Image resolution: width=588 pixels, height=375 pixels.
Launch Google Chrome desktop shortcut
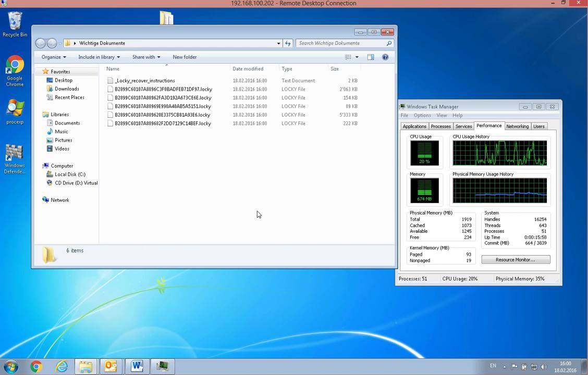click(15, 71)
